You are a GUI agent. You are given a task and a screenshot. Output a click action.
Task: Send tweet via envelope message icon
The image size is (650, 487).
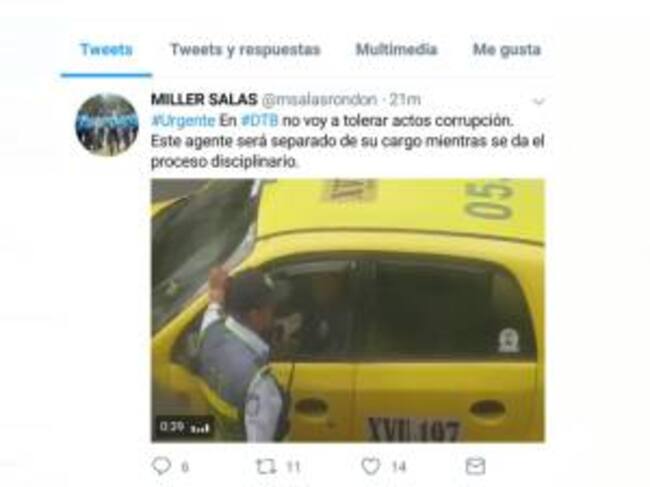coord(475,466)
